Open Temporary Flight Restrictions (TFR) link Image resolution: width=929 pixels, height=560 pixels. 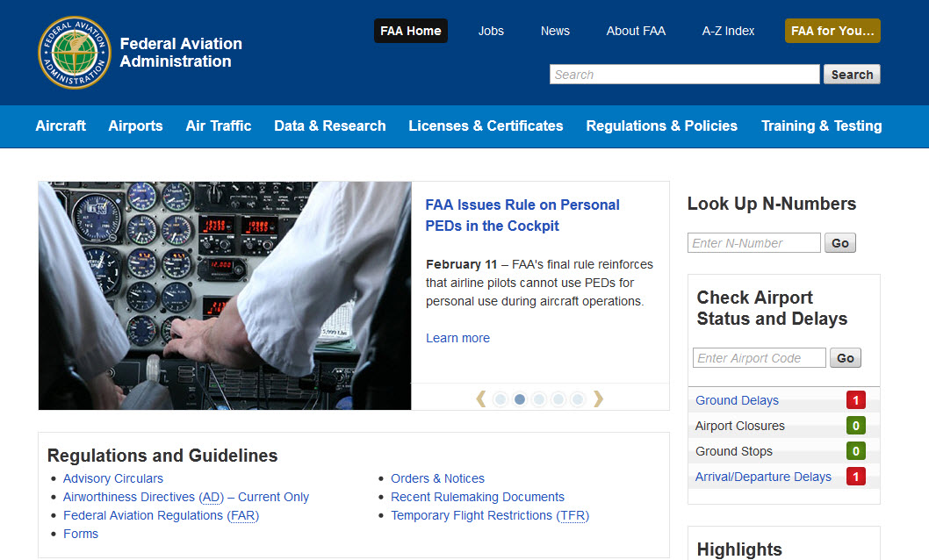point(490,515)
